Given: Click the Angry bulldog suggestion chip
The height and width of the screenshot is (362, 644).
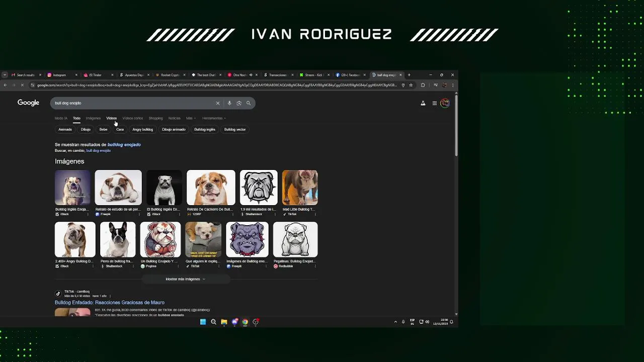Looking at the screenshot, I should point(142,129).
